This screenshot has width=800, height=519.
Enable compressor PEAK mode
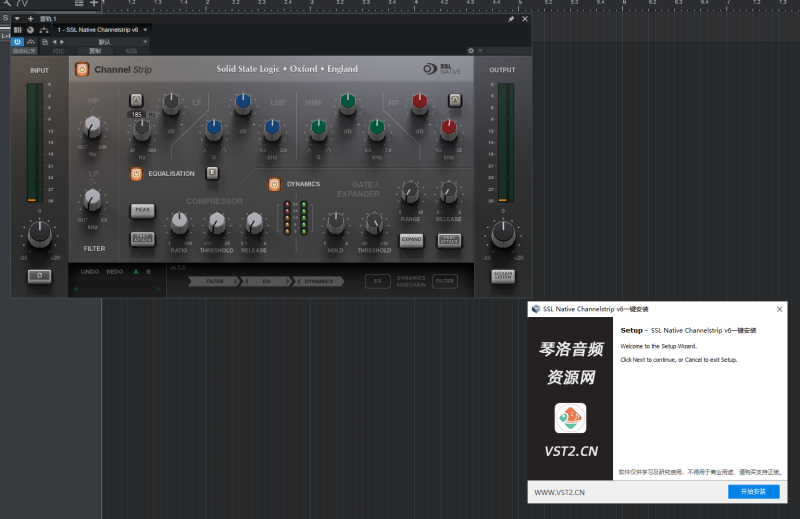[x=143, y=210]
